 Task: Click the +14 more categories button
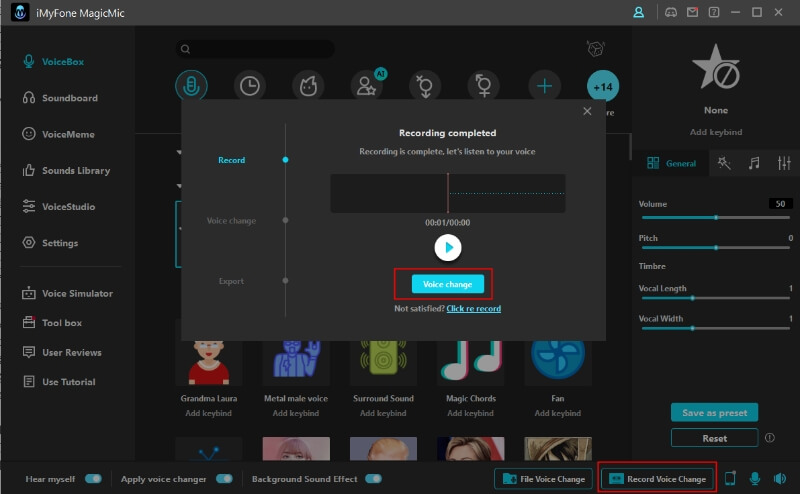pyautogui.click(x=603, y=86)
